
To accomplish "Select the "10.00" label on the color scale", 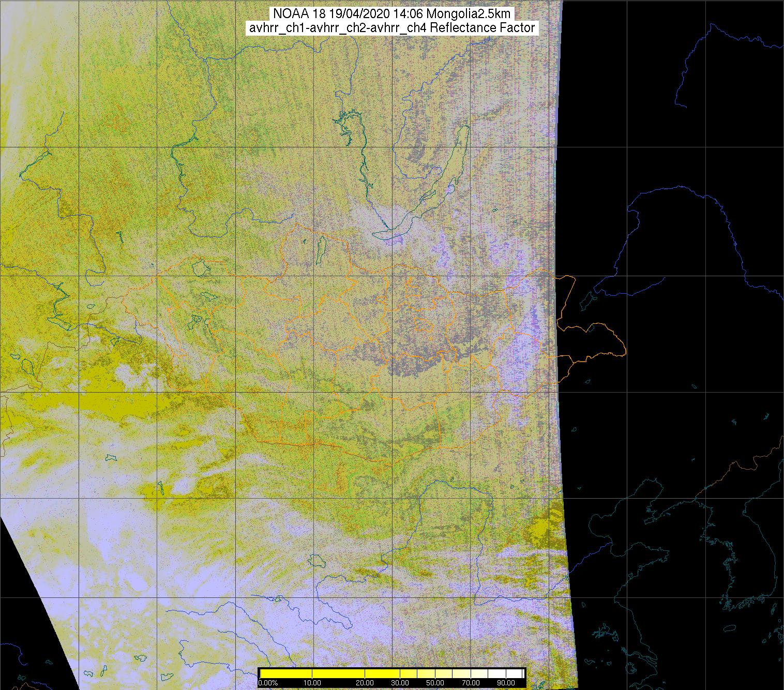I will tap(312, 683).
